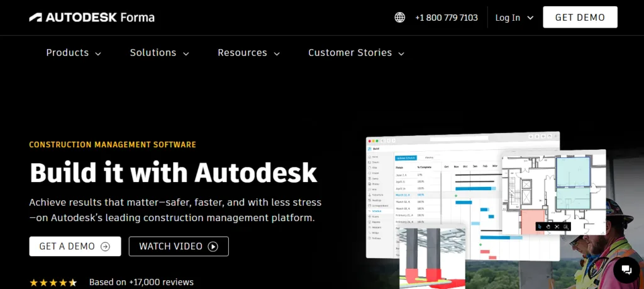Open the Resources menu
644x289 pixels.
(248, 53)
